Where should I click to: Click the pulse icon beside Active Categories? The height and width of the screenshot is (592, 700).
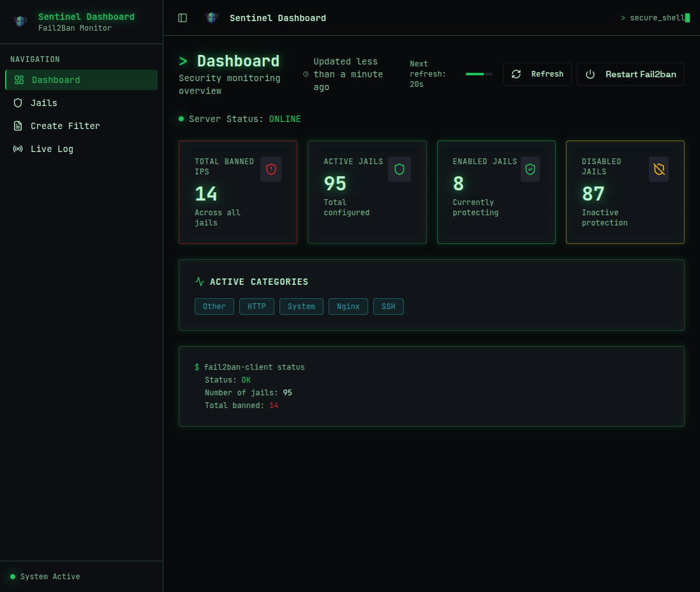tap(199, 281)
